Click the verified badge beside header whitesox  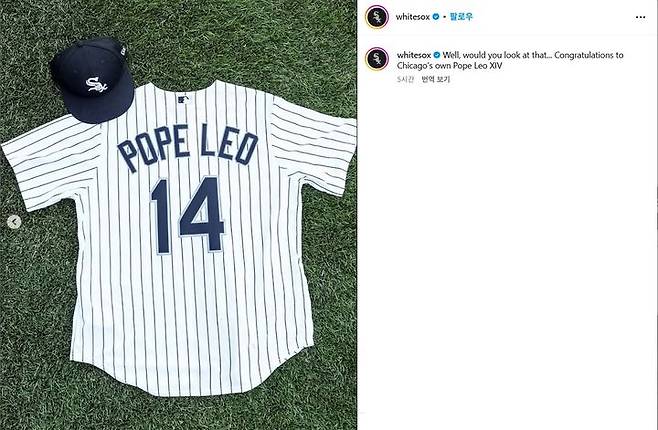[436, 17]
